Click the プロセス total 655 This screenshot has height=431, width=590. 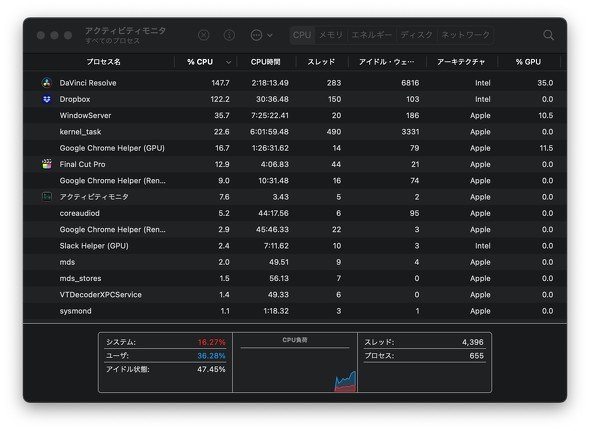click(476, 356)
